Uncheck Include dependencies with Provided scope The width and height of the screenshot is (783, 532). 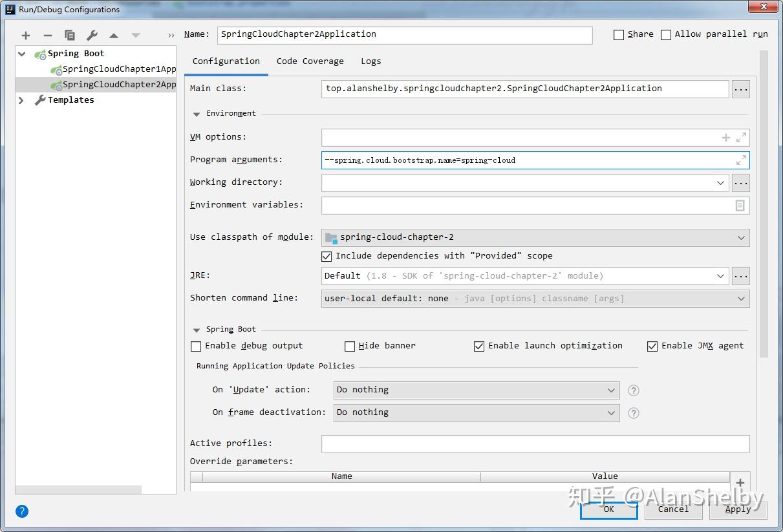(x=327, y=255)
